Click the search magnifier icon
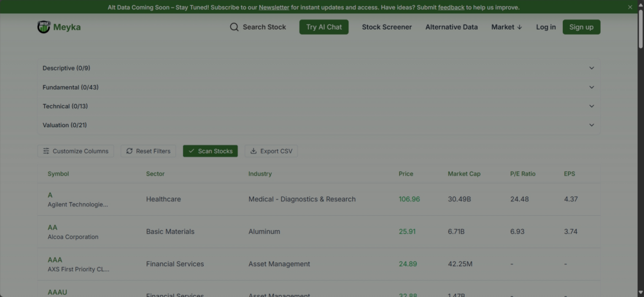 [x=234, y=27]
